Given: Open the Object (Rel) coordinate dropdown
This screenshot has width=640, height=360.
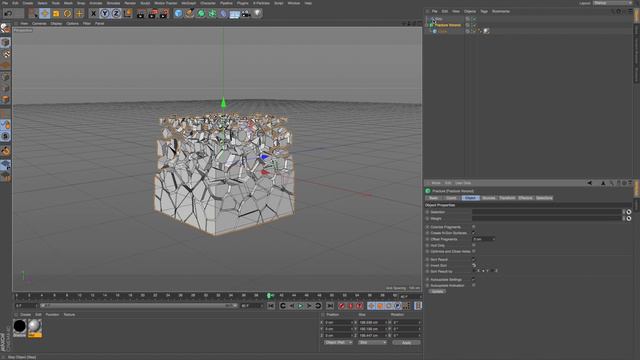Looking at the screenshot, I should (x=338, y=342).
